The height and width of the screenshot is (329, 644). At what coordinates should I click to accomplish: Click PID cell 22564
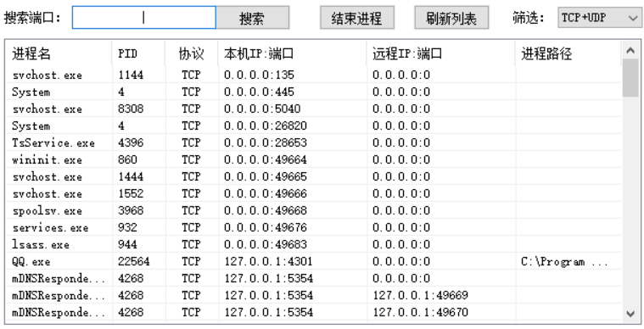[134, 261]
